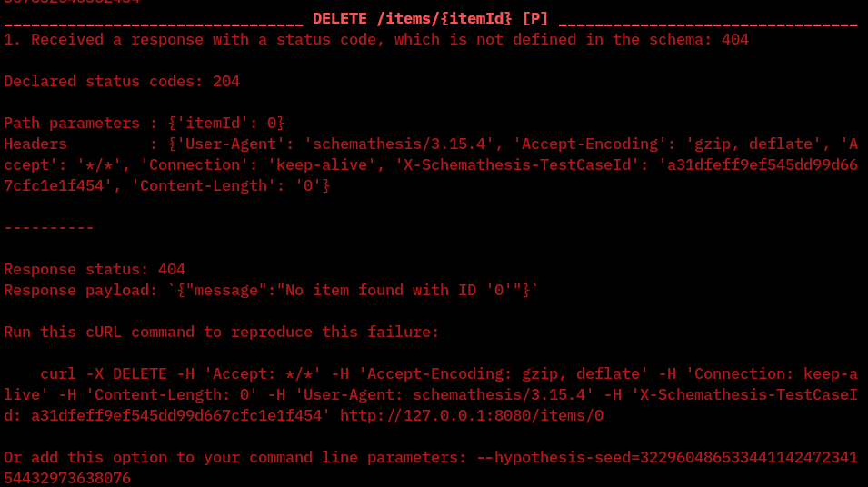868x487 pixels.
Task: Click the '[P]' marker in the header
Action: 535,18
